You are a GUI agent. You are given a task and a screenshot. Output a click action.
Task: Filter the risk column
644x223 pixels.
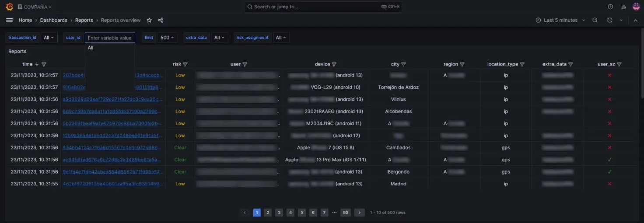click(x=185, y=64)
